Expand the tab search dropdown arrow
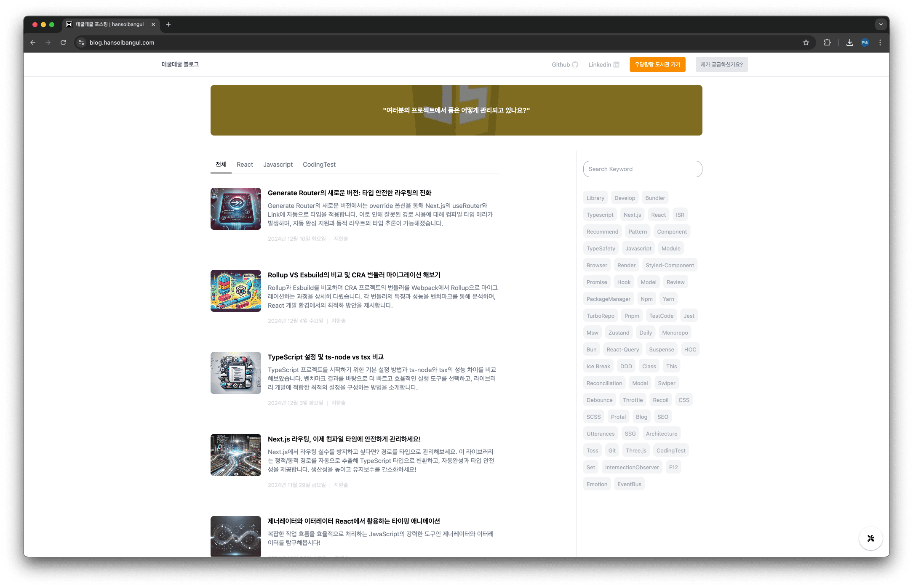Viewport: 913px width, 588px height. pyautogui.click(x=881, y=24)
